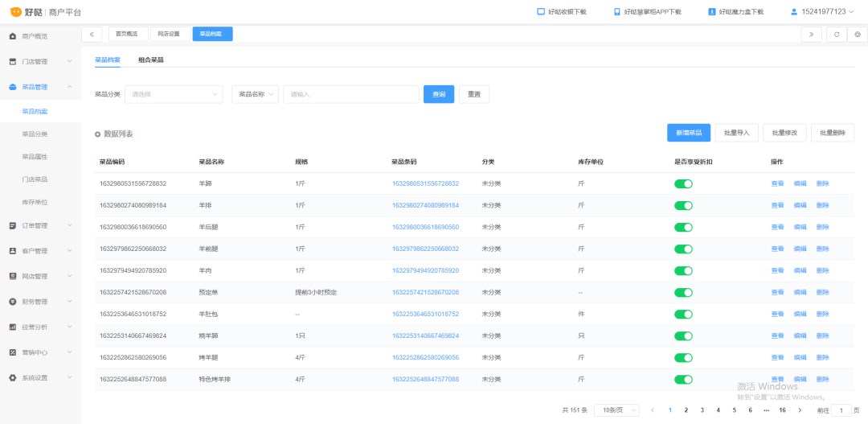Click the 经营分析 chart icon
This screenshot has height=424, width=868.
pos(13,327)
